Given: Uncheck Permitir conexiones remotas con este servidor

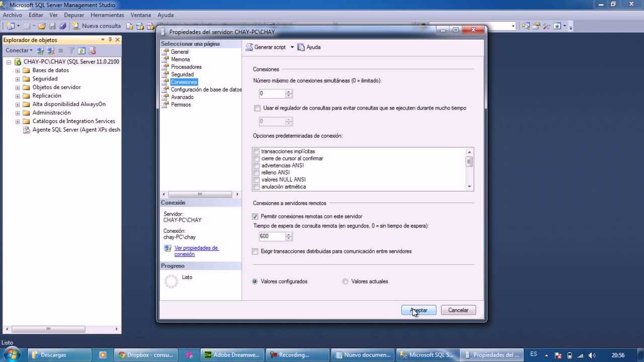Looking at the screenshot, I should click(255, 217).
